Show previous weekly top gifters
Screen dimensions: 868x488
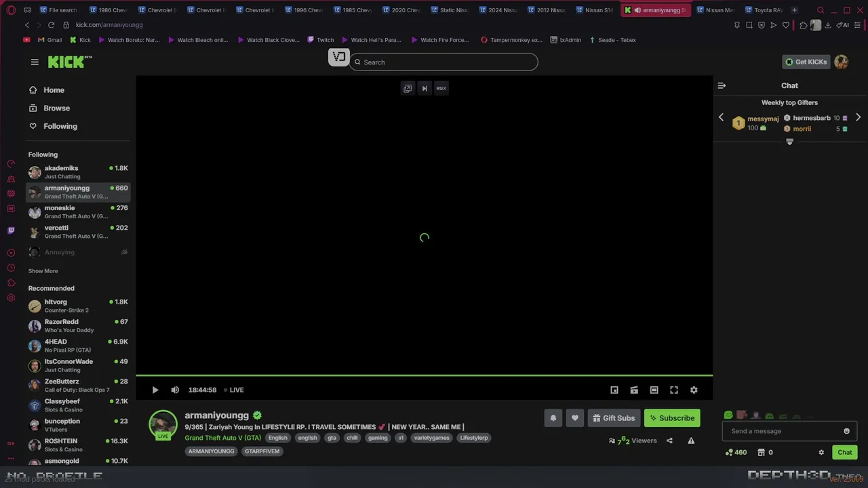point(721,117)
